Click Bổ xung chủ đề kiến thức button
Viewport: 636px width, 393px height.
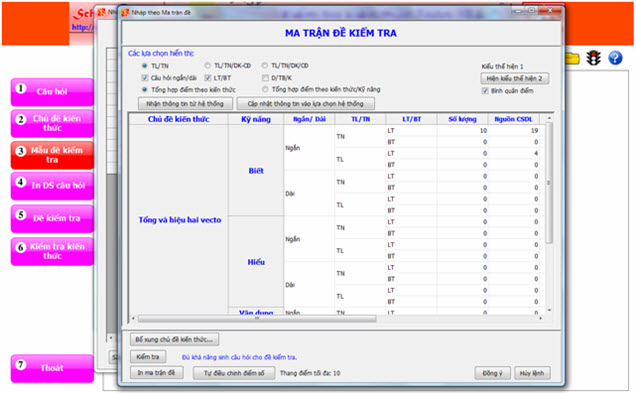point(174,339)
